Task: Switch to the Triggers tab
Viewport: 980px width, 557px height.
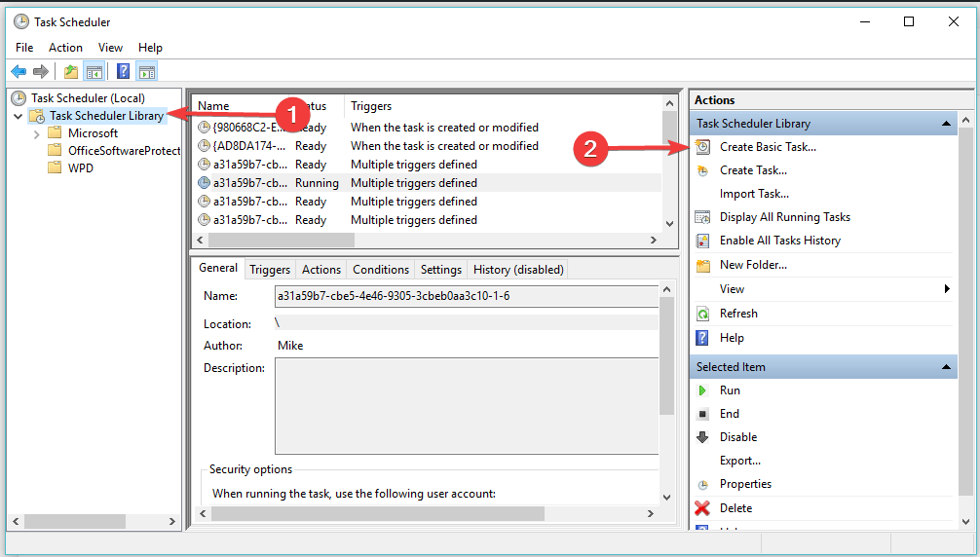Action: click(x=270, y=269)
